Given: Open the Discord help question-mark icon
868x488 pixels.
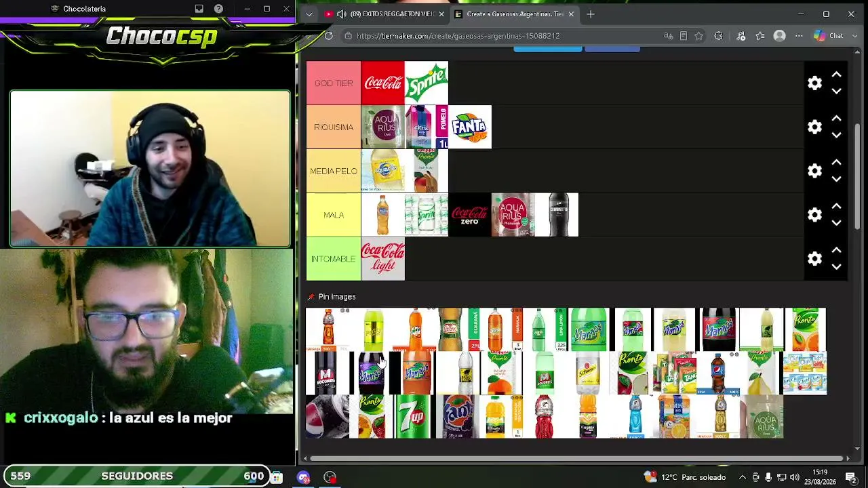Looking at the screenshot, I should click(x=218, y=9).
